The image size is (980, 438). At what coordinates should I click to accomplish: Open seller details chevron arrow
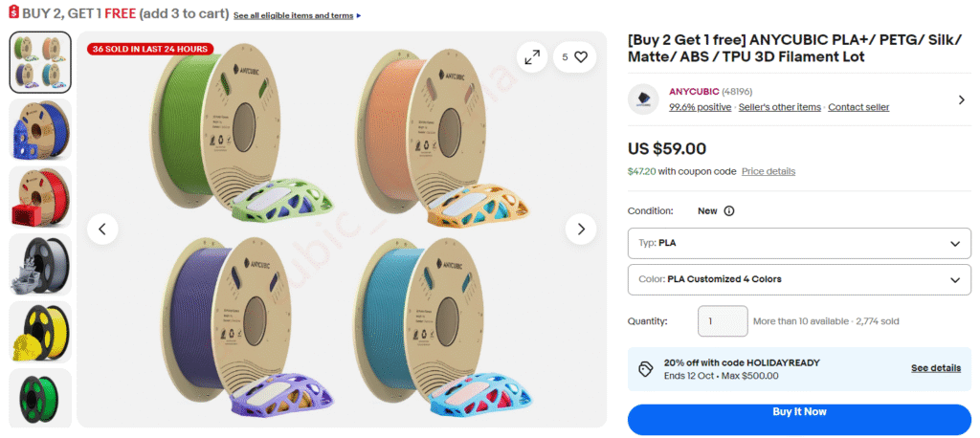[961, 99]
